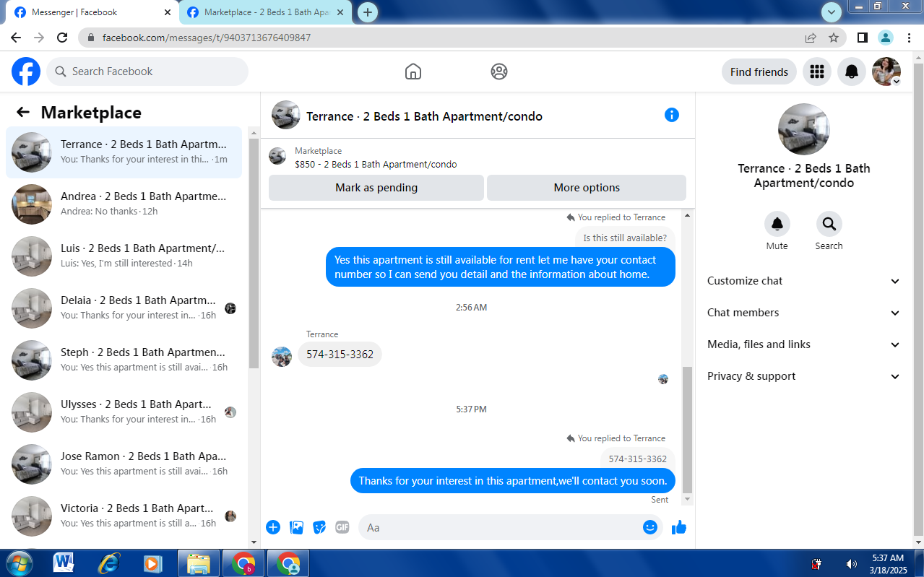Open Luis conversation in list
Screen dimensions: 924x577
tap(124, 256)
